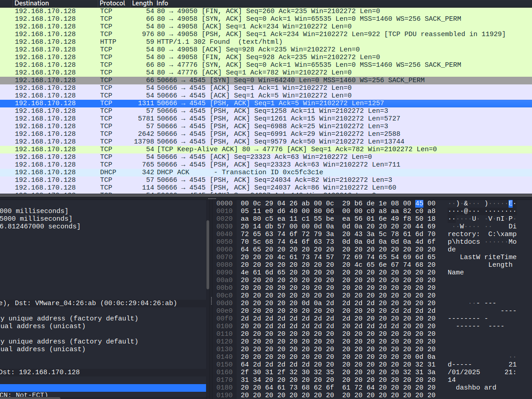The height and width of the screenshot is (399, 532).
Task: Select the highlighted packet with Len=1257
Action: point(266,103)
